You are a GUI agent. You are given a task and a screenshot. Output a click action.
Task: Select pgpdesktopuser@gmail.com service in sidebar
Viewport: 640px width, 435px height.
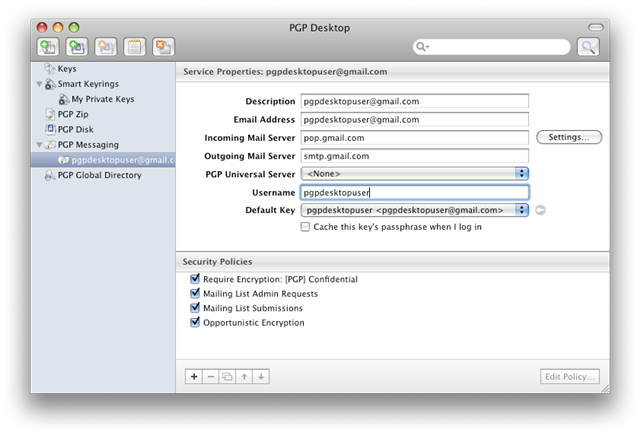(103, 160)
